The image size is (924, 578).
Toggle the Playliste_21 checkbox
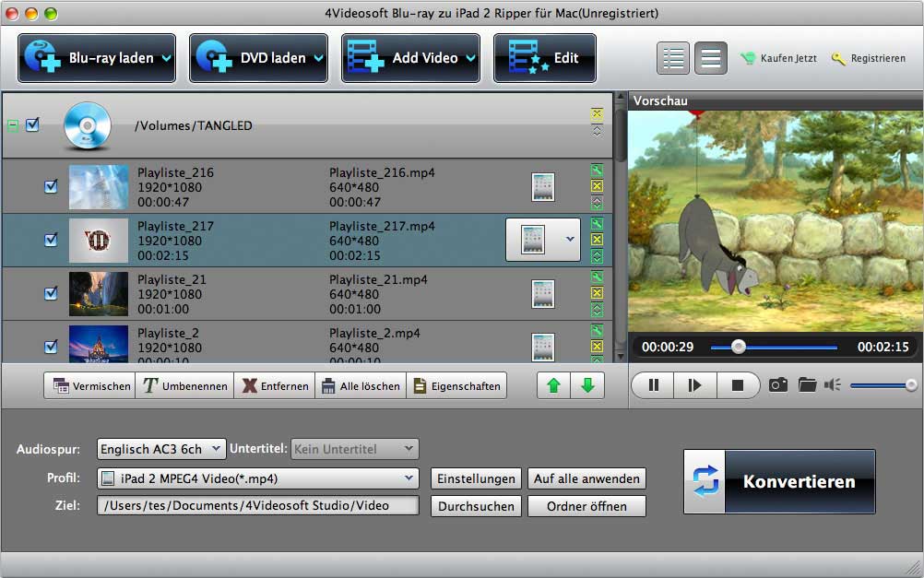click(52, 293)
